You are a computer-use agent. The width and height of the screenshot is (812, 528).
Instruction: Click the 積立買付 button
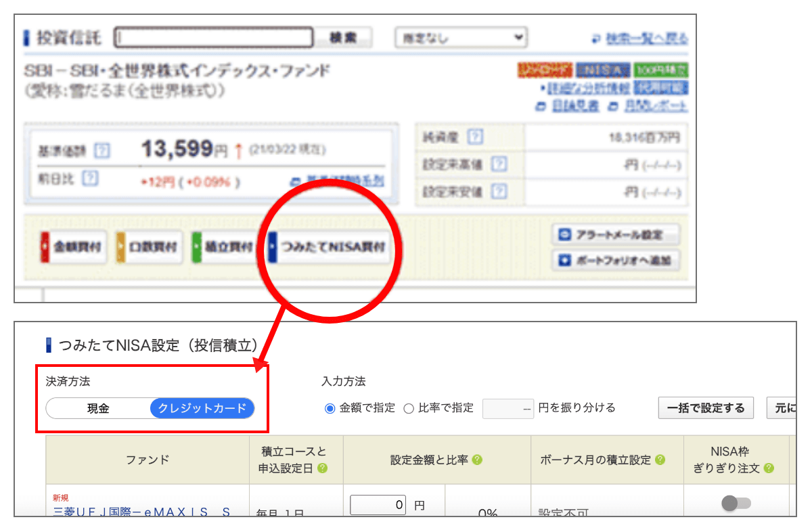[x=223, y=247]
